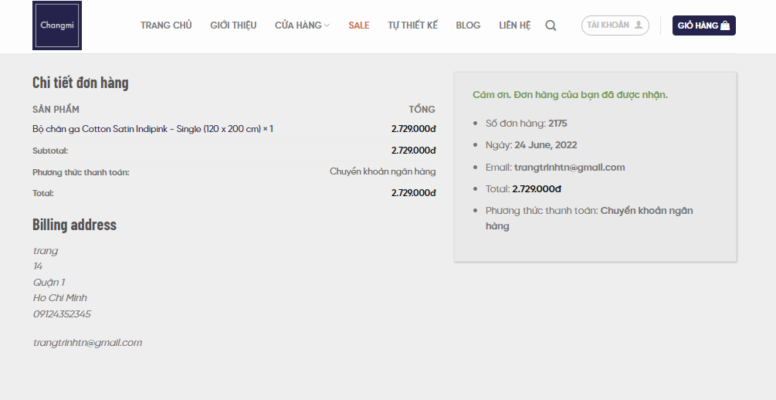This screenshot has height=400, width=776.
Task: Click the shopping bag icon in Giỏ hàng
Action: pos(725,25)
